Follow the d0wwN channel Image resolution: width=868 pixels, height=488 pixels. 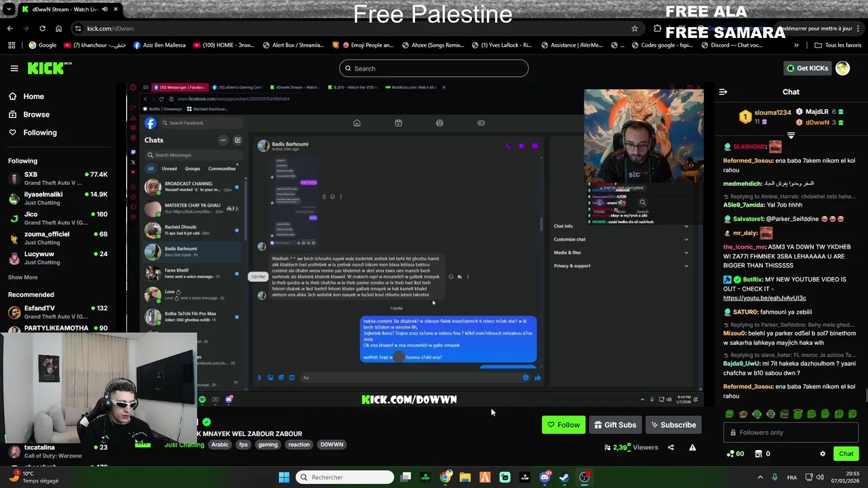click(x=564, y=425)
